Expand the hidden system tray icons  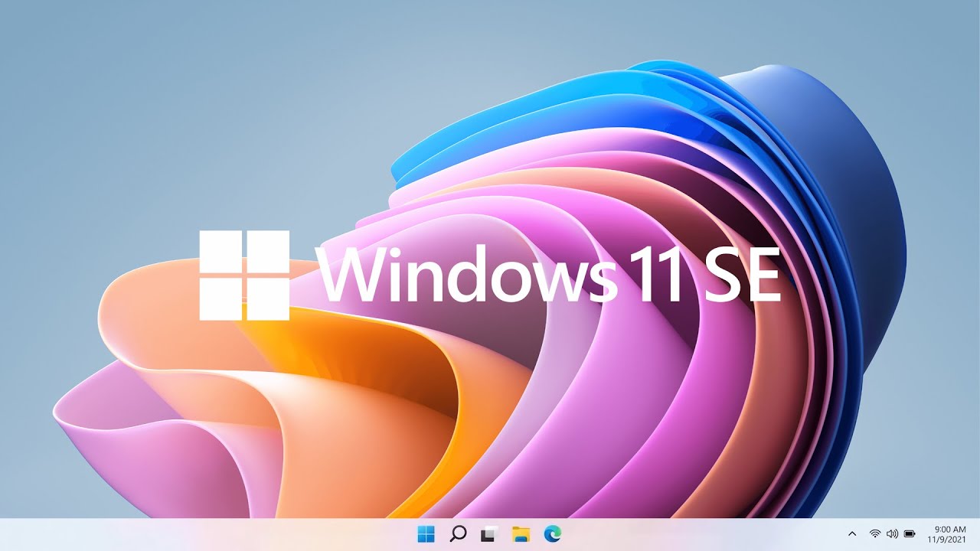click(852, 535)
